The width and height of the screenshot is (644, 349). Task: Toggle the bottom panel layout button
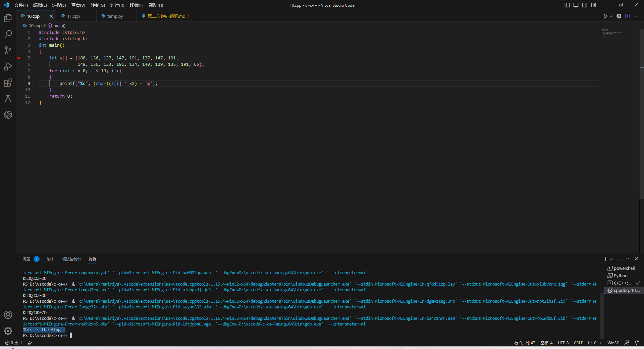click(576, 5)
